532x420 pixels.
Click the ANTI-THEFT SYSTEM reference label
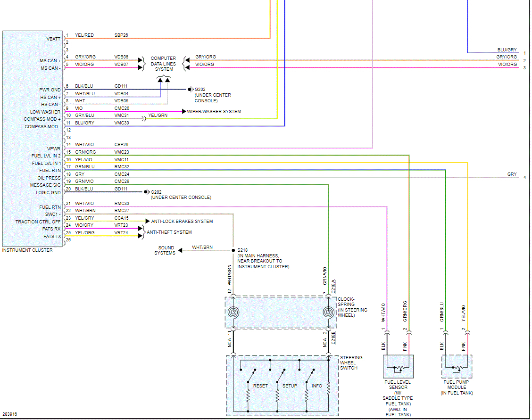(x=169, y=232)
